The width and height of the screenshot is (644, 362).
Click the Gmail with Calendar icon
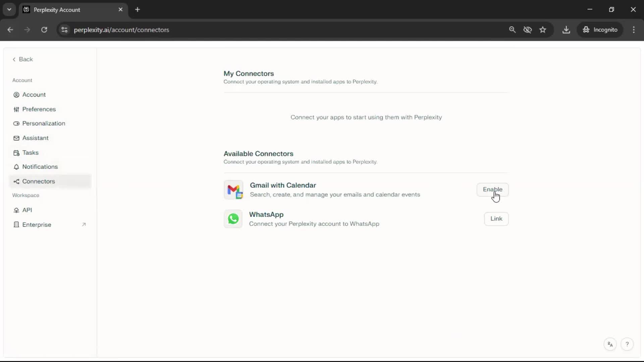coord(233,190)
